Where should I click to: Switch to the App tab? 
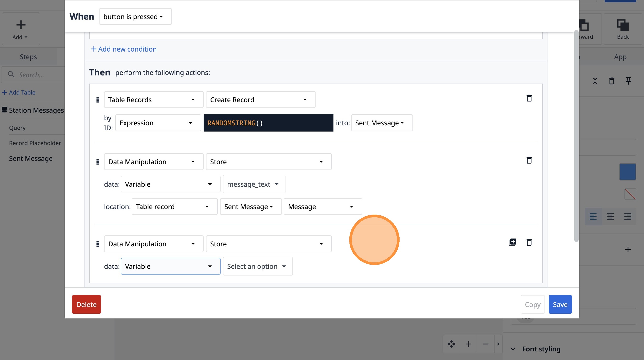coord(620,57)
